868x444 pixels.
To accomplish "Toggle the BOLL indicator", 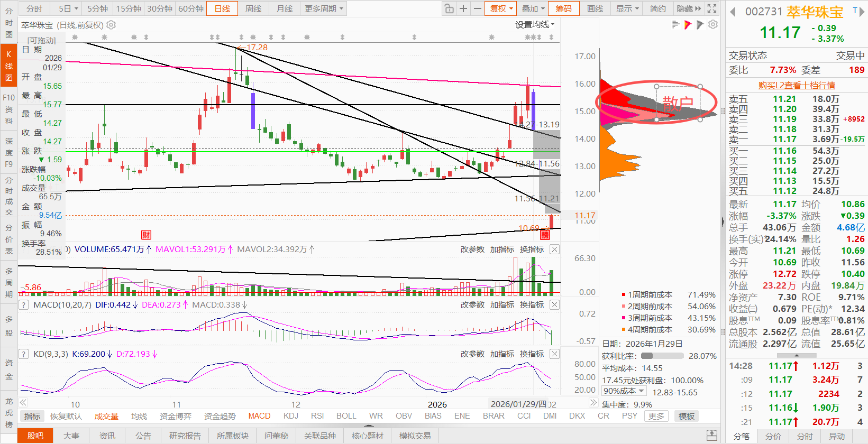I will pos(346,416).
